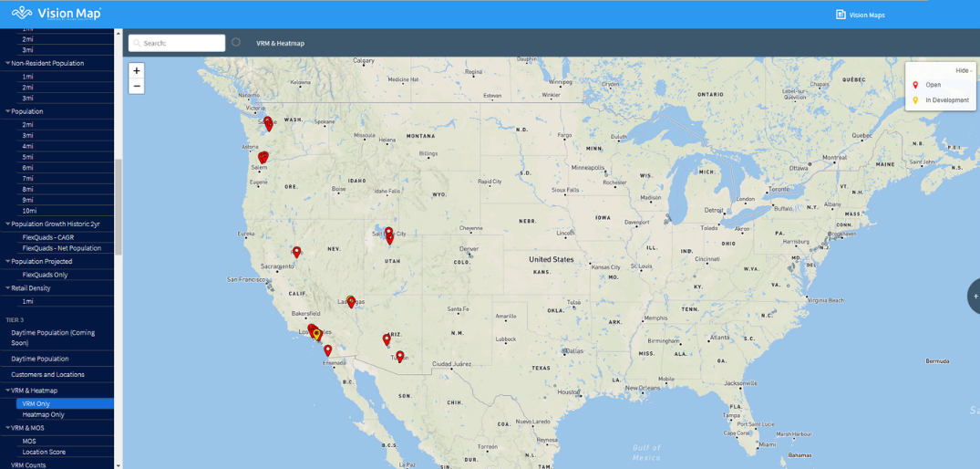Click the Vision Map logo

[57, 14]
